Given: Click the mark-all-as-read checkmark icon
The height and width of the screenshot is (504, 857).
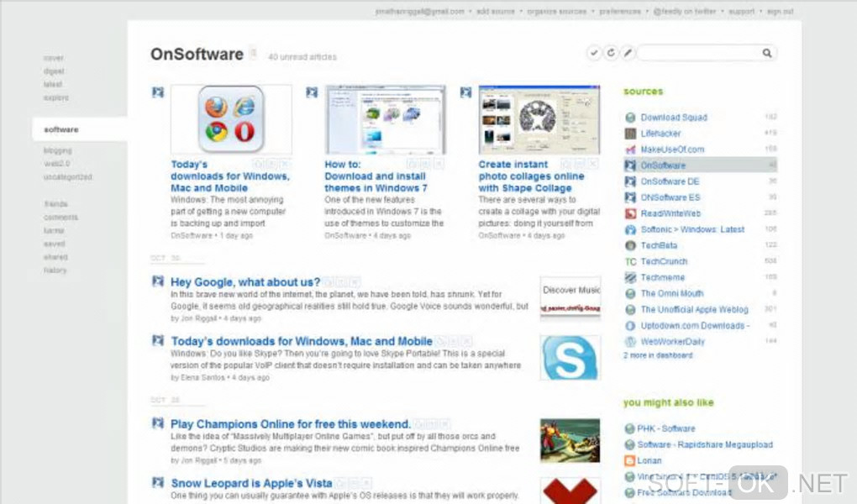Looking at the screenshot, I should 593,53.
